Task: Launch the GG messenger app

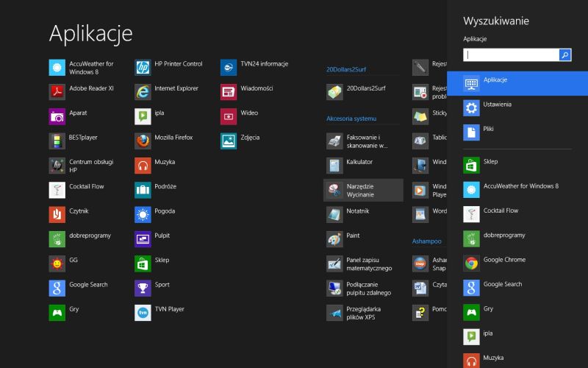Action: point(63,263)
